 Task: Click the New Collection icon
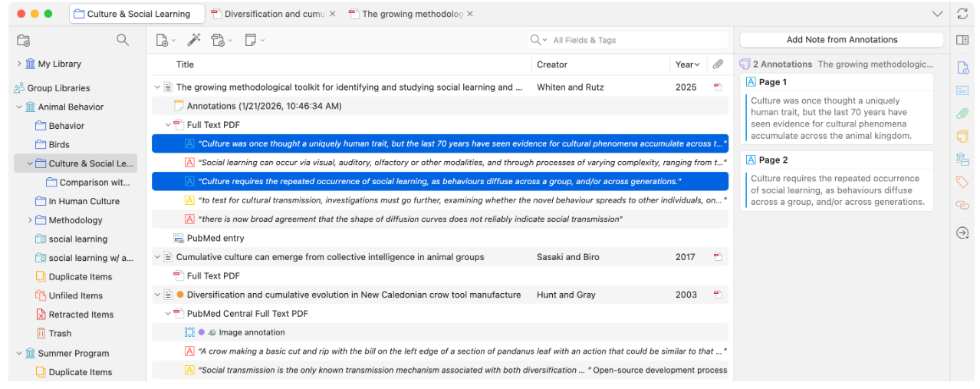[24, 40]
